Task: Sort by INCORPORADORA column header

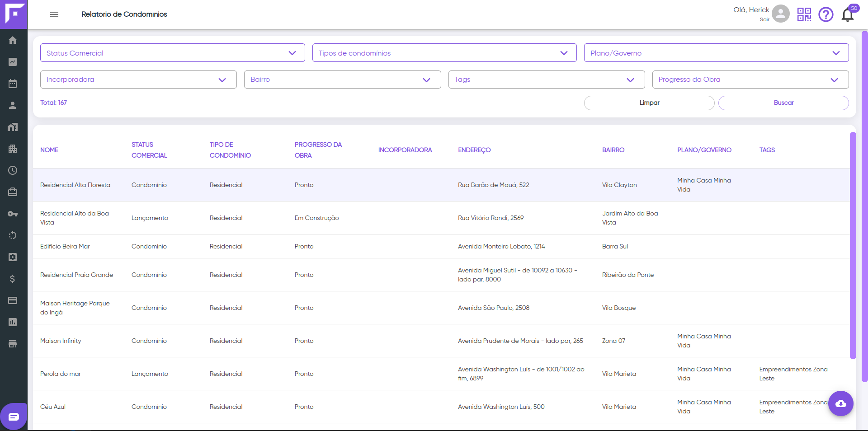Action: [x=405, y=150]
